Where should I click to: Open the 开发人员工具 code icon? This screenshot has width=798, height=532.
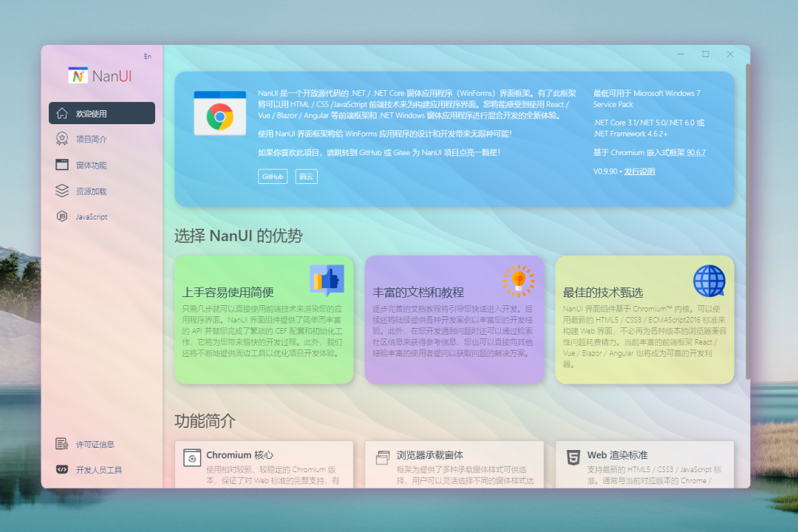click(64, 469)
